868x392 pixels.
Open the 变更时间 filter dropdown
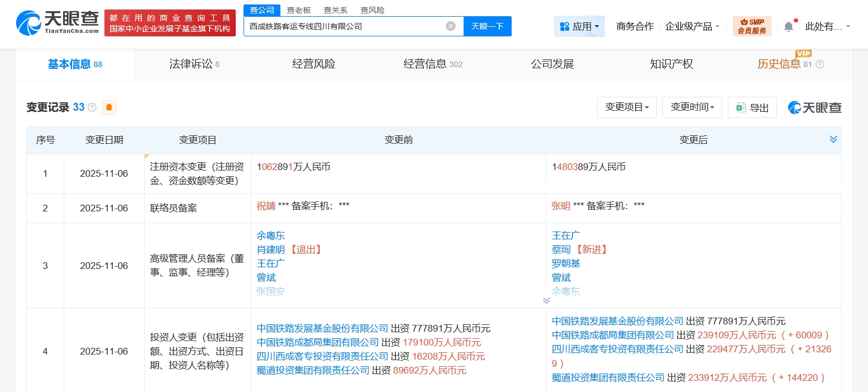[x=692, y=107]
